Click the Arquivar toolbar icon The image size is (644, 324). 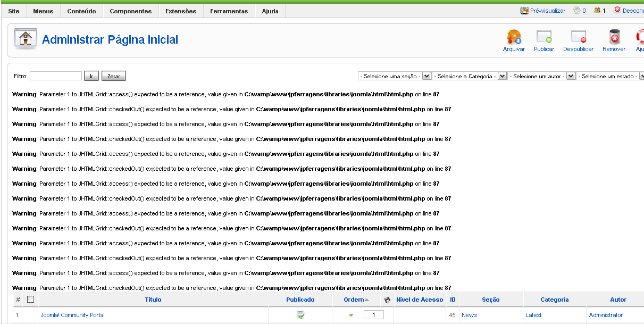point(514,37)
